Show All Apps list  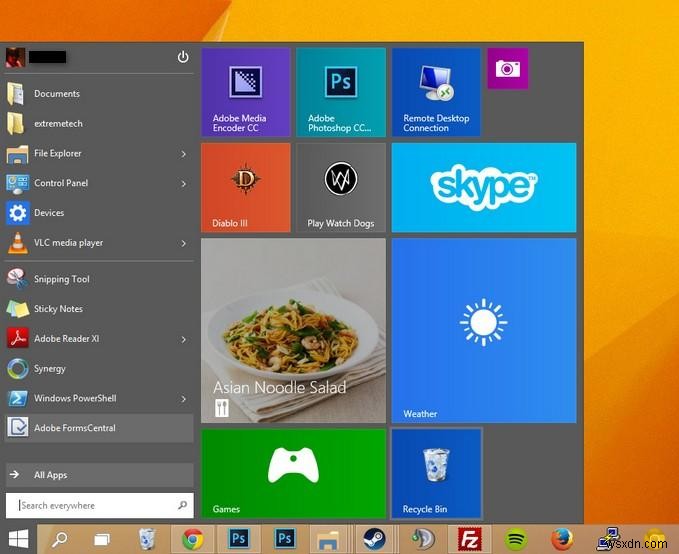tap(99, 475)
